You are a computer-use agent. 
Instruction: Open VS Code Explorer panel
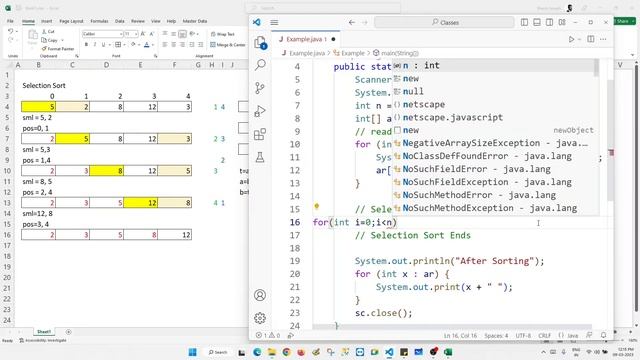pyautogui.click(x=260, y=42)
